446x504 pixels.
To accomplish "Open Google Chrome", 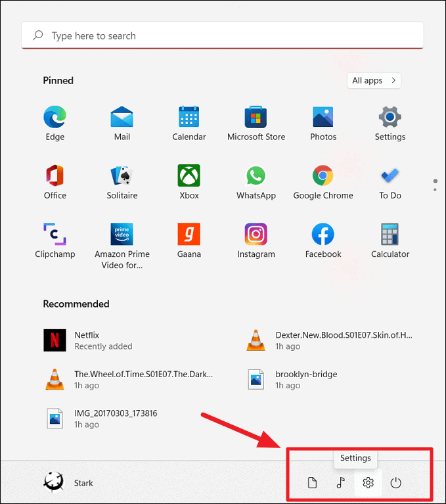I will [x=323, y=182].
